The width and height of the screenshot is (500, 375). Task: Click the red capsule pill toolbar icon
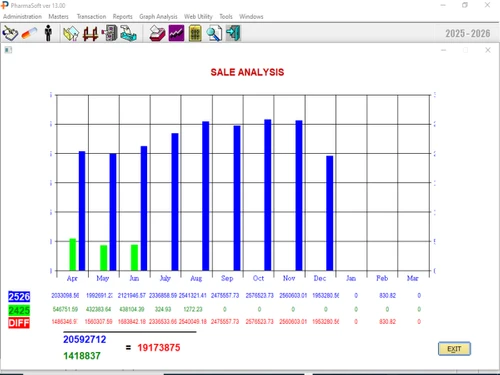[29, 33]
